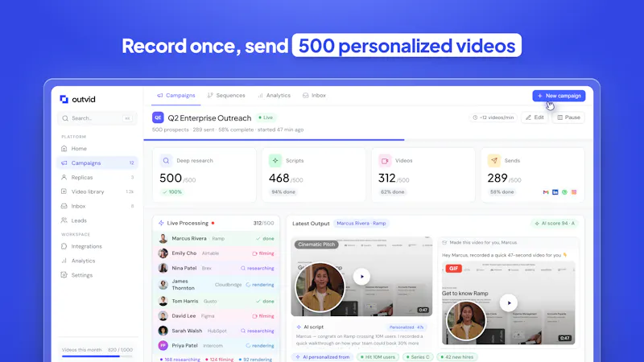Select the David Lee row
Viewport: 644px width, 362px height.
(216, 316)
